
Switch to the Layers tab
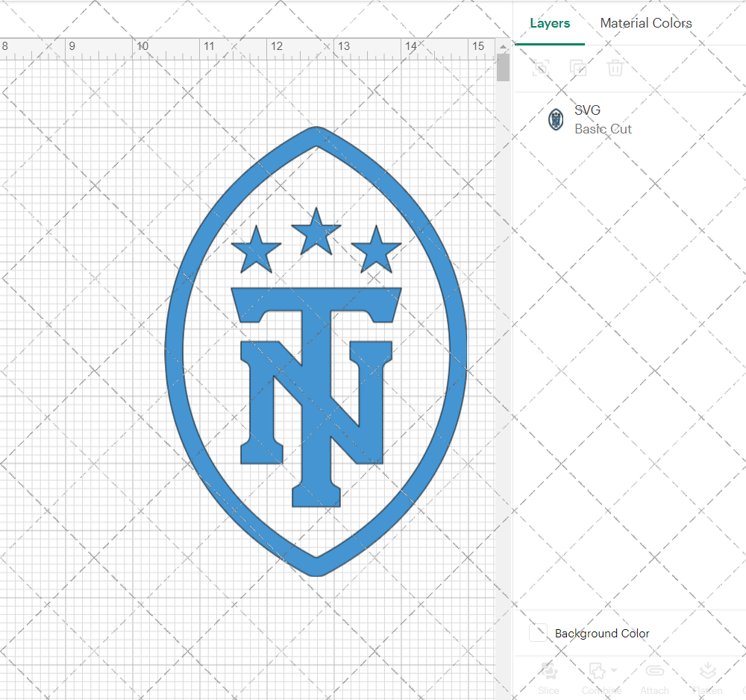pyautogui.click(x=550, y=23)
